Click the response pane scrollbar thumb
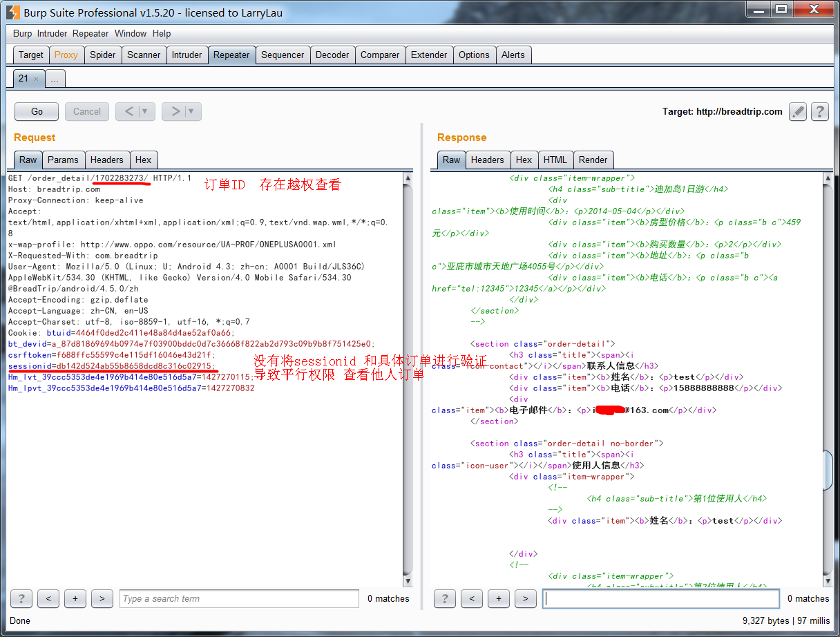 828,470
